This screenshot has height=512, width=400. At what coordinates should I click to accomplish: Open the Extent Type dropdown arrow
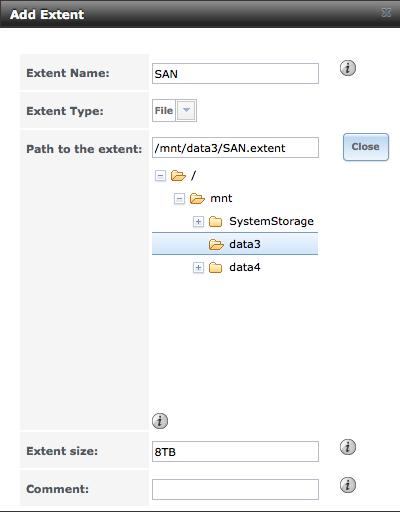coord(186,110)
